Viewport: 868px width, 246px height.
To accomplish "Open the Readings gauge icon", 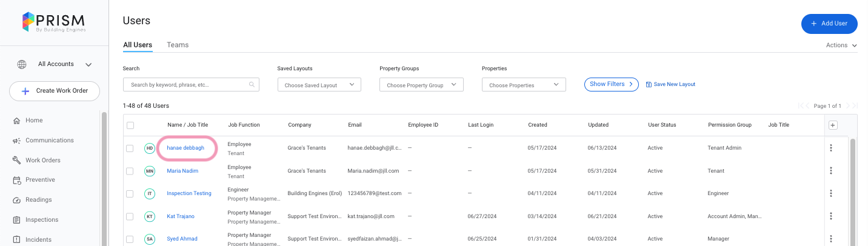I will pyautogui.click(x=17, y=200).
